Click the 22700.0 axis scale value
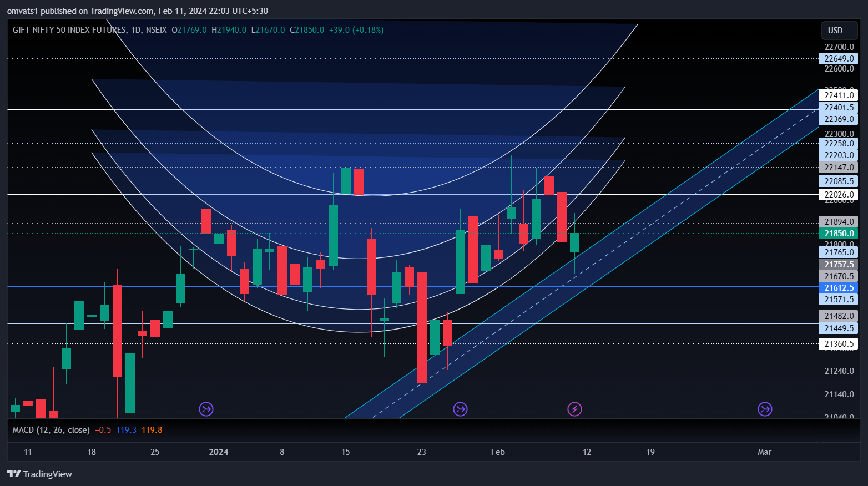This screenshot has height=486, width=868. click(839, 47)
